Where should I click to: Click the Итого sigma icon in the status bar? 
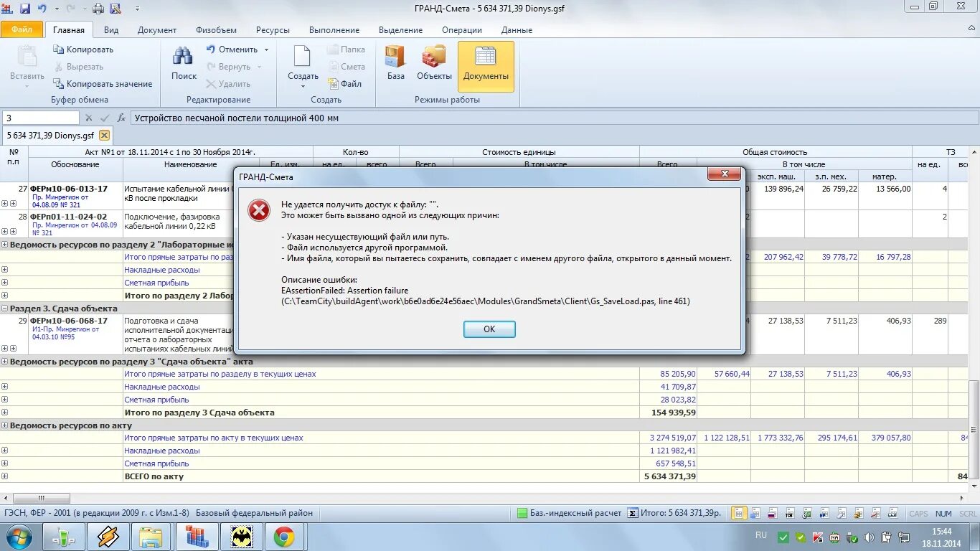[x=633, y=513]
